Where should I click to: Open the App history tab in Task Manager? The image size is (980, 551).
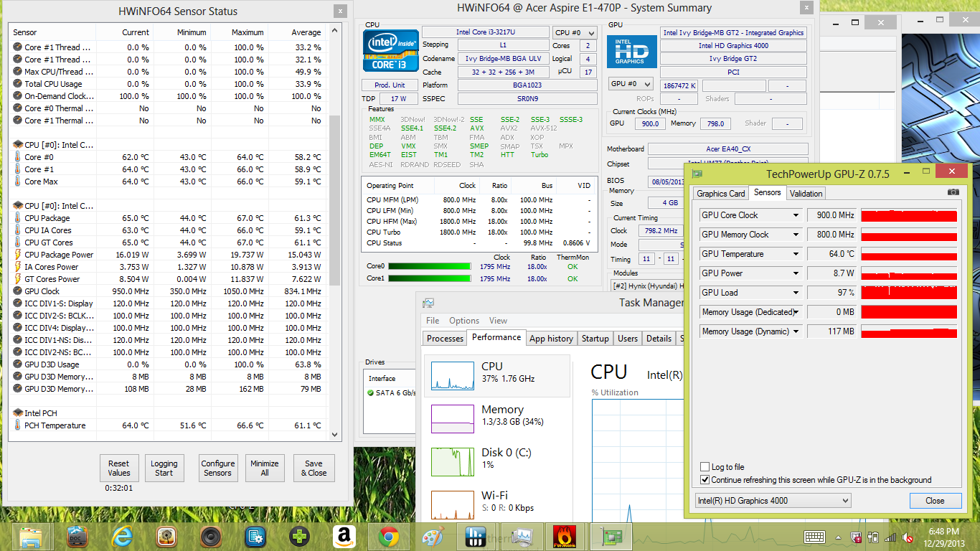(x=551, y=339)
